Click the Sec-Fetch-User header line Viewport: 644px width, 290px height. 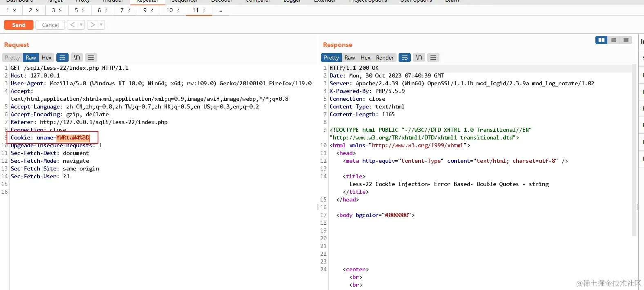coord(40,176)
